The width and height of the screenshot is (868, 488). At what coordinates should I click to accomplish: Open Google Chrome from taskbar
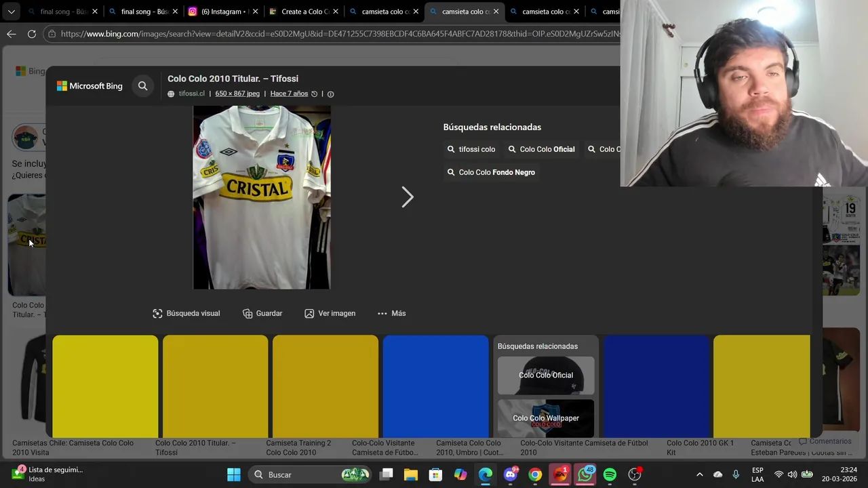point(535,474)
